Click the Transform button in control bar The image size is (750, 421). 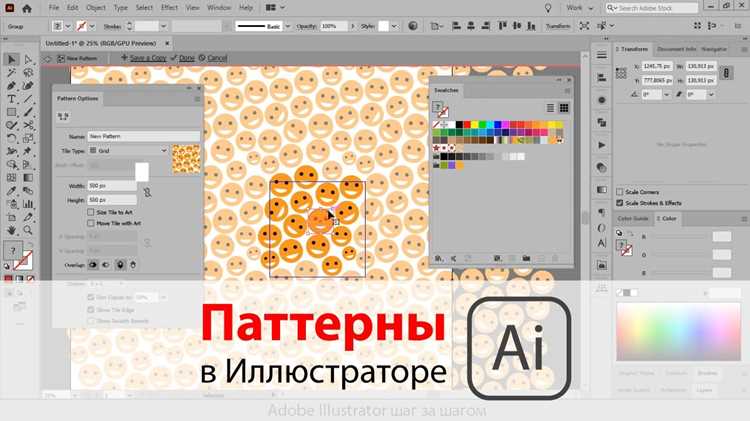[558, 26]
